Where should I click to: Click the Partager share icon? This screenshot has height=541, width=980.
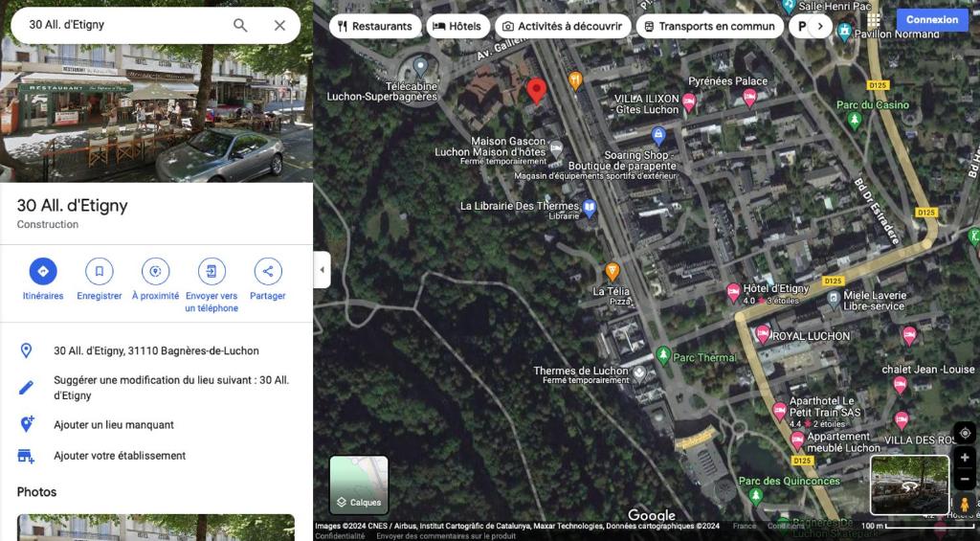[268, 271]
